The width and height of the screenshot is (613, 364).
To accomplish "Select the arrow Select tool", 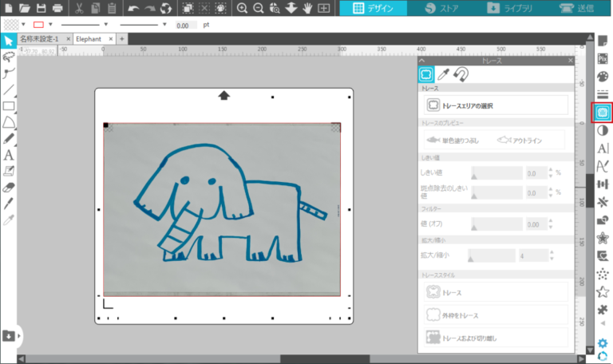I will point(9,41).
